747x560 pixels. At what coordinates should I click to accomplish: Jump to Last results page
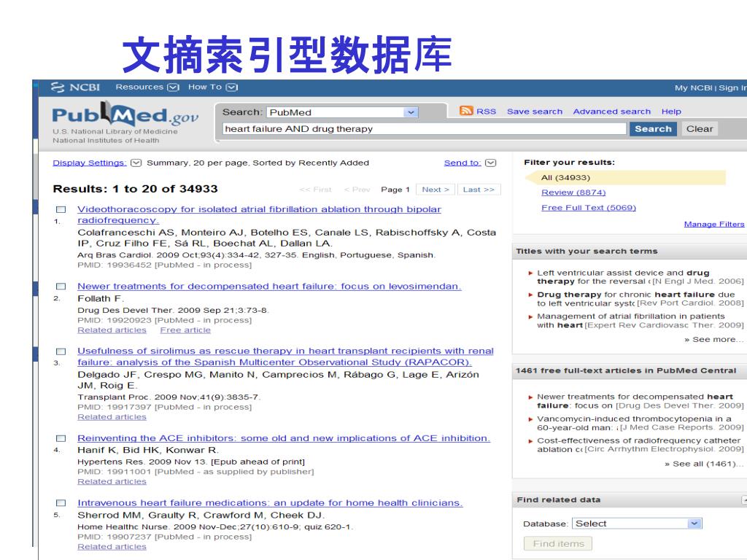tap(479, 190)
